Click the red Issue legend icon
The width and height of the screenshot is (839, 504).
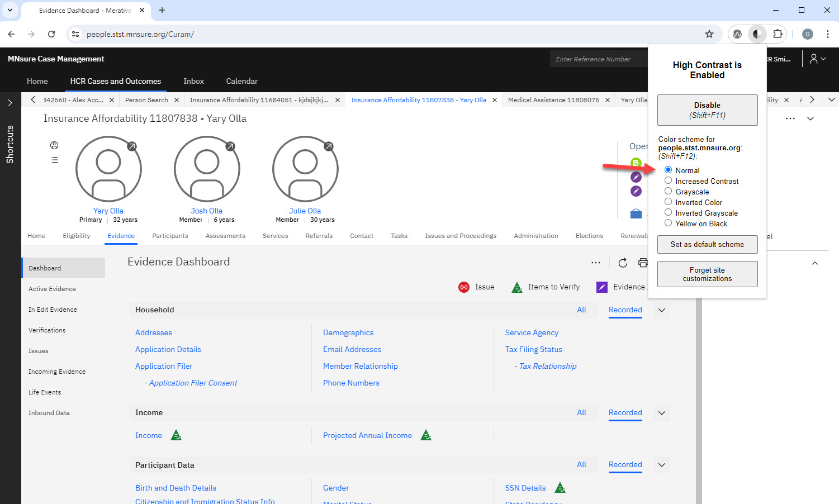(464, 287)
